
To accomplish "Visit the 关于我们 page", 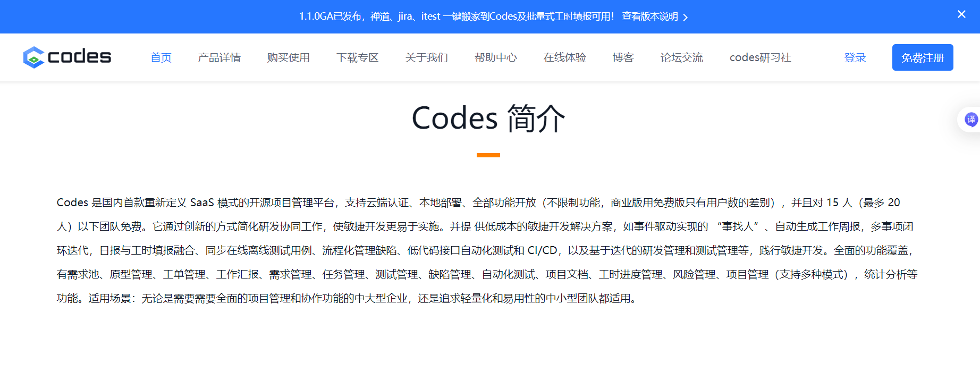I will (x=427, y=57).
